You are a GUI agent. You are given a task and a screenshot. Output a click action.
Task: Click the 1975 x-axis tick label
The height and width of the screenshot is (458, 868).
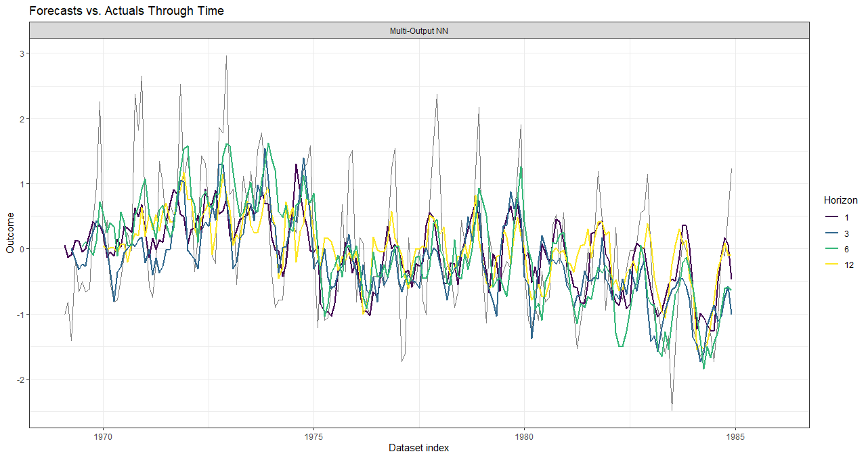313,436
